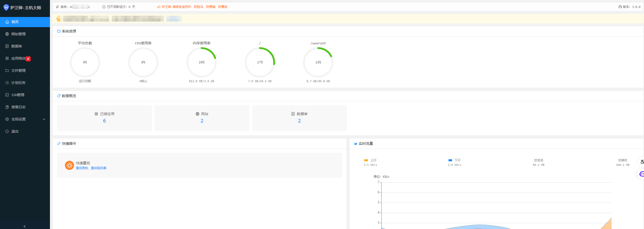
Task: Click the 重启服务器 link
Action: click(99, 168)
